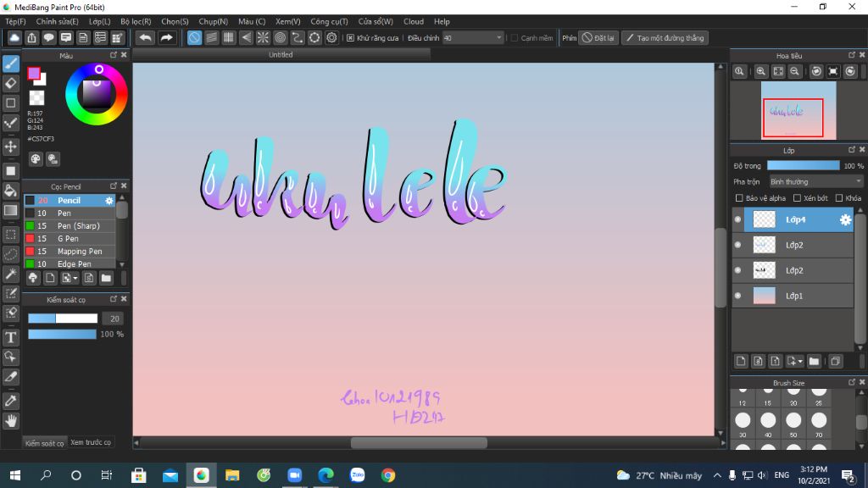Open Bộ lọc(R) menu

(x=136, y=21)
